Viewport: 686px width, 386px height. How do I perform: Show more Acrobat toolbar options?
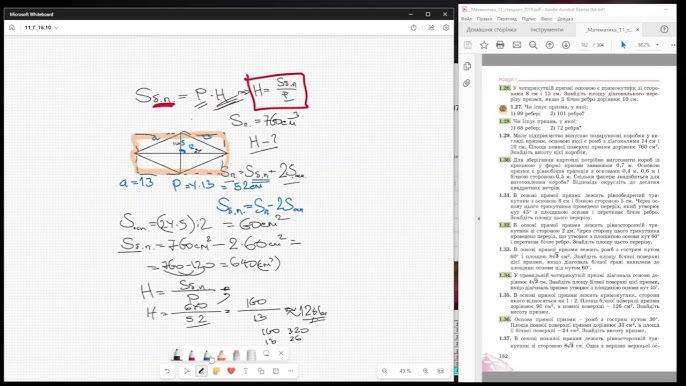tap(673, 45)
